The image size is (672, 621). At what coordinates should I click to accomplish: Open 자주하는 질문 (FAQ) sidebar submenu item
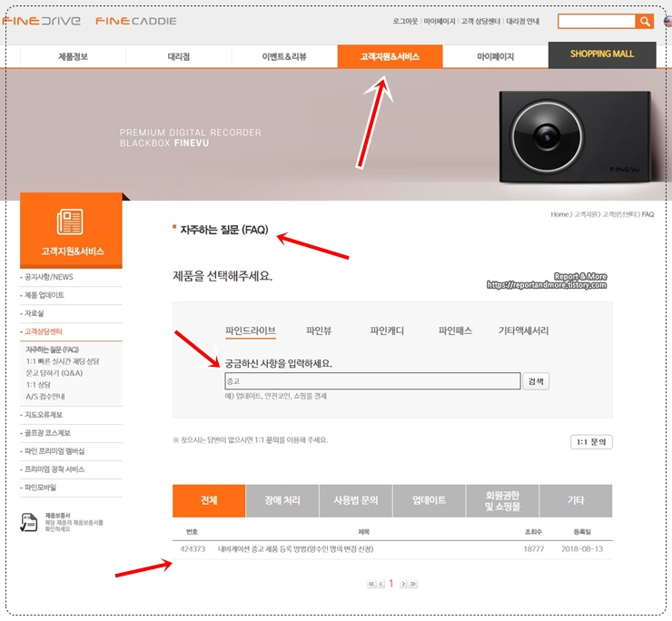point(53,350)
